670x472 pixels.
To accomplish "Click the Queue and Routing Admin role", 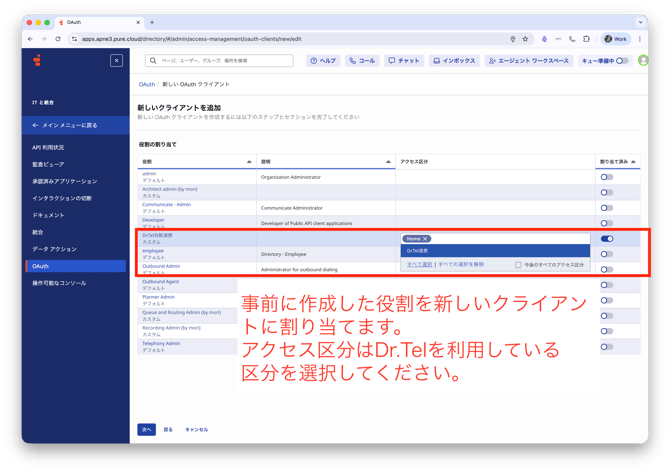I will click(182, 312).
